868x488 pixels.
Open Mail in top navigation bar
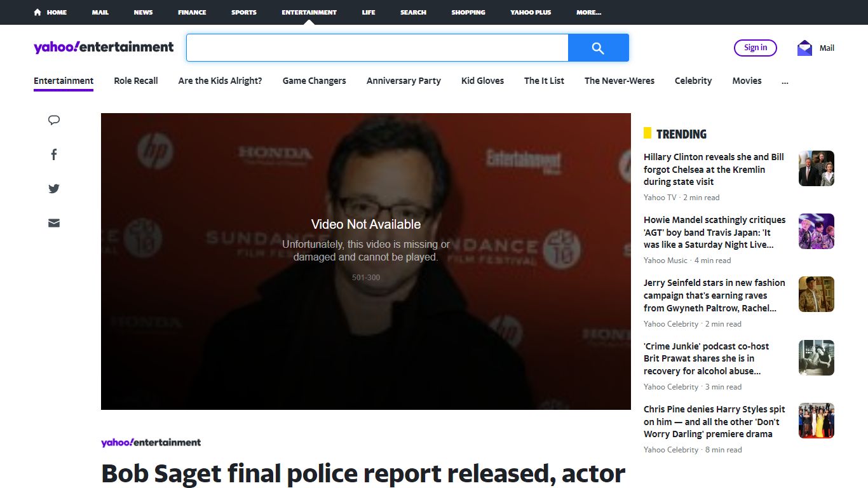(x=100, y=12)
